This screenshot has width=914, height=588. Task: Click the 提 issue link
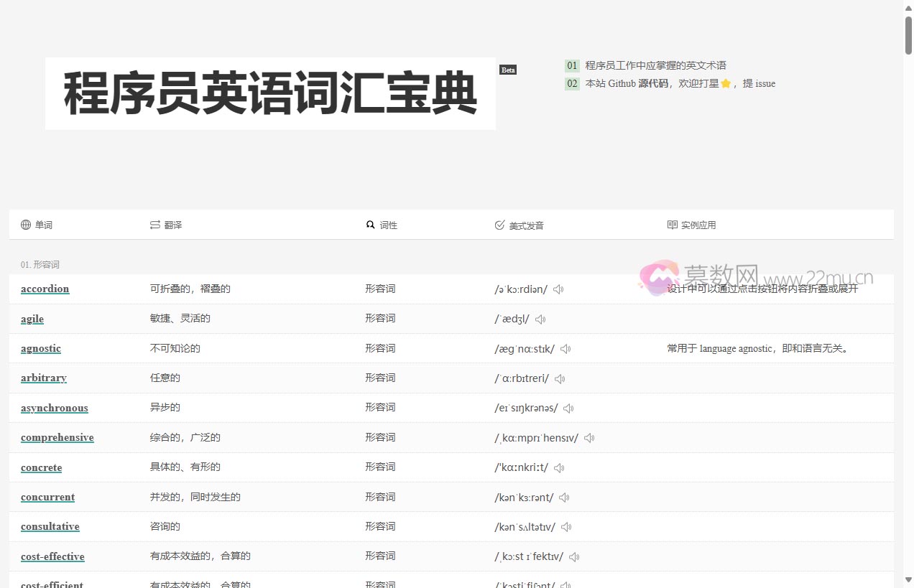(759, 83)
